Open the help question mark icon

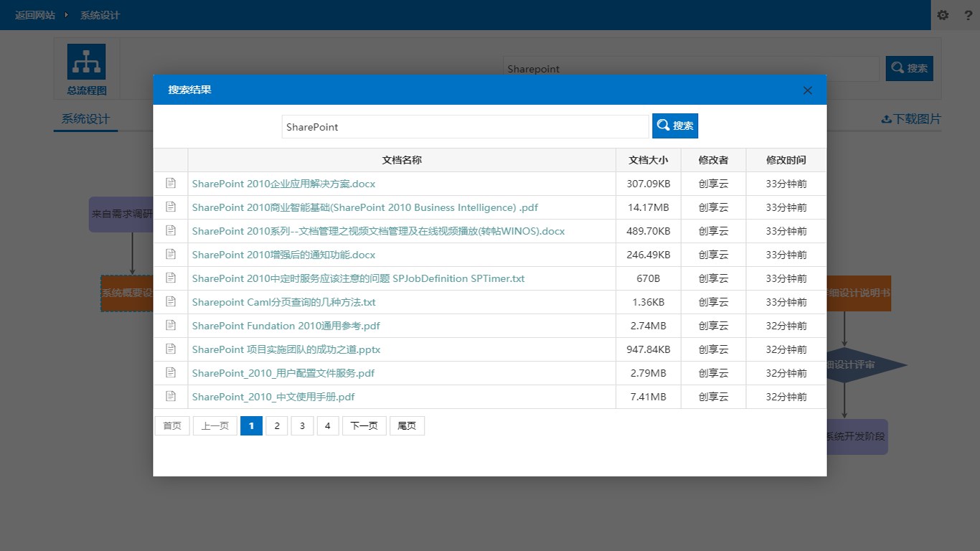tap(968, 15)
